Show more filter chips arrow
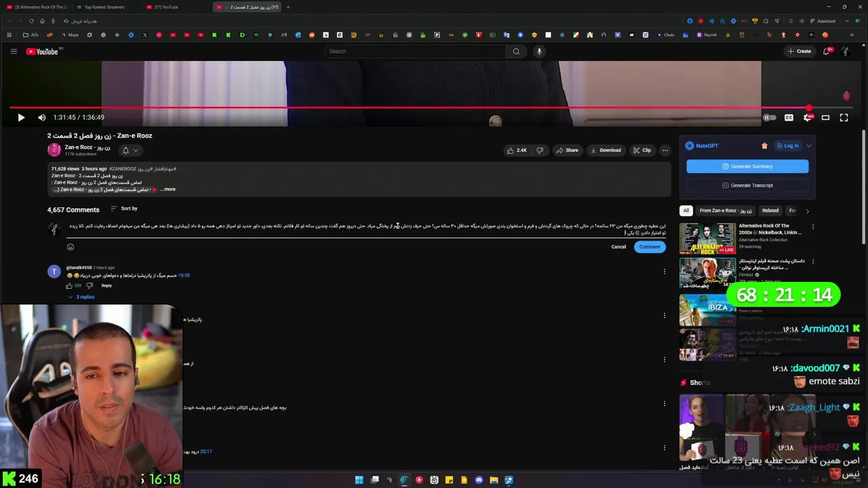This screenshot has width=868, height=488. point(807,211)
